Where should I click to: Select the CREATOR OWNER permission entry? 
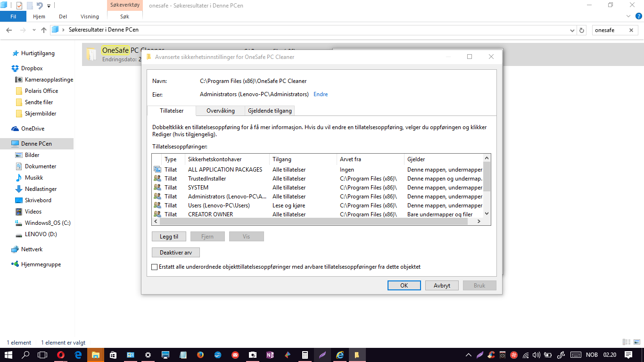pos(318,214)
